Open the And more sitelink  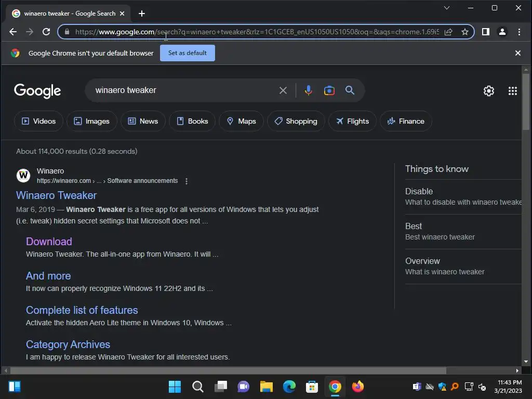click(48, 276)
